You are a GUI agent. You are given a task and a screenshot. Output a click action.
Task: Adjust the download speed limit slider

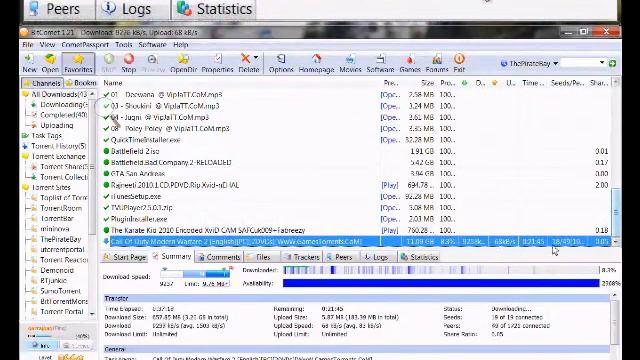click(x=196, y=274)
